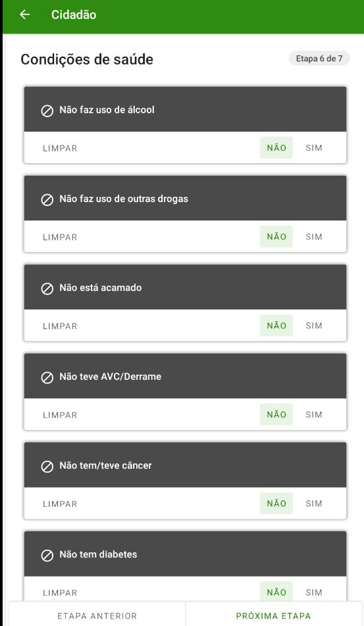Return to ETAPA ANTERIOR
The height and width of the screenshot is (626, 364).
tap(97, 615)
